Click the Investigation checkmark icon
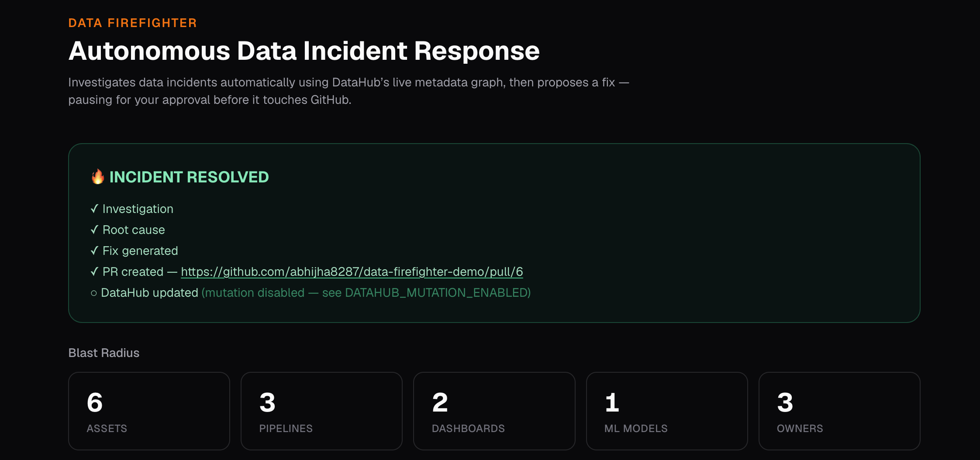 [94, 209]
